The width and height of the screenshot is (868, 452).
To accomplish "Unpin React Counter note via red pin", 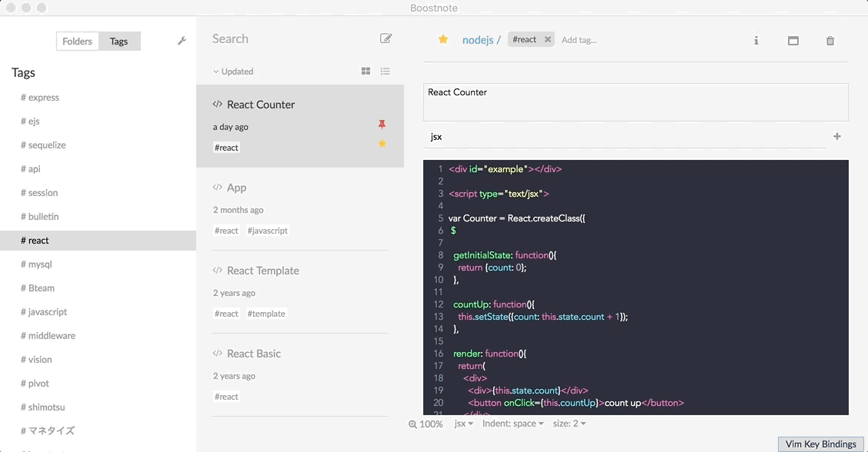I will click(382, 125).
